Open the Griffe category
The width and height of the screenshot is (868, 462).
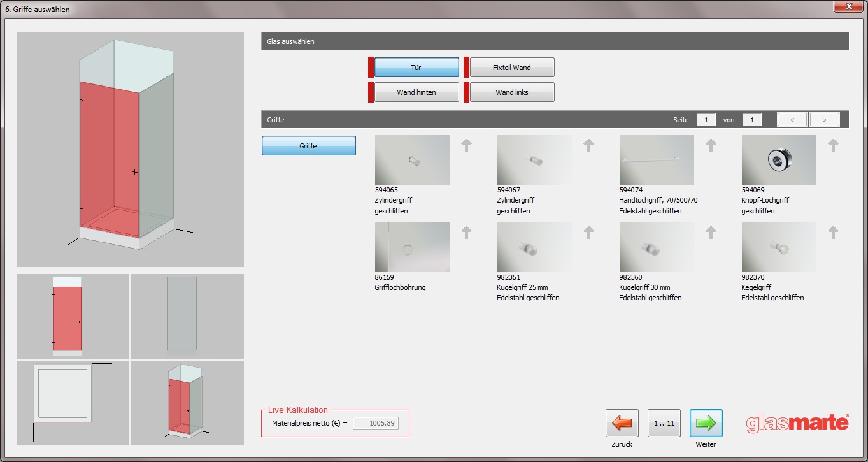[308, 146]
